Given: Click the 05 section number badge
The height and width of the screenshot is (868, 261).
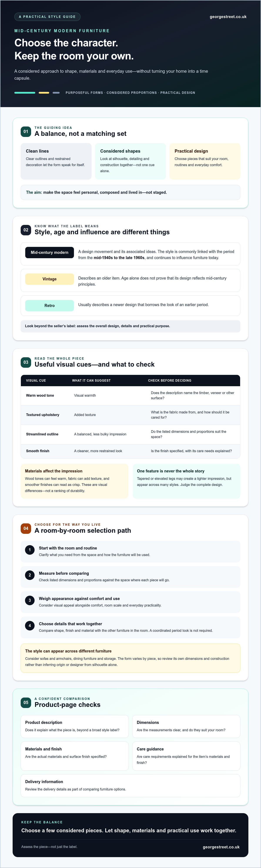Looking at the screenshot, I should pyautogui.click(x=26, y=703).
